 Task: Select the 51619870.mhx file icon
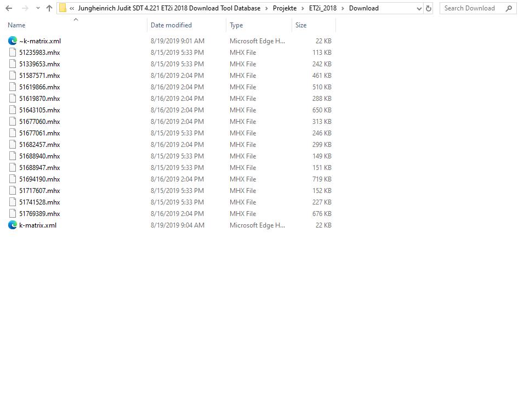coord(13,98)
